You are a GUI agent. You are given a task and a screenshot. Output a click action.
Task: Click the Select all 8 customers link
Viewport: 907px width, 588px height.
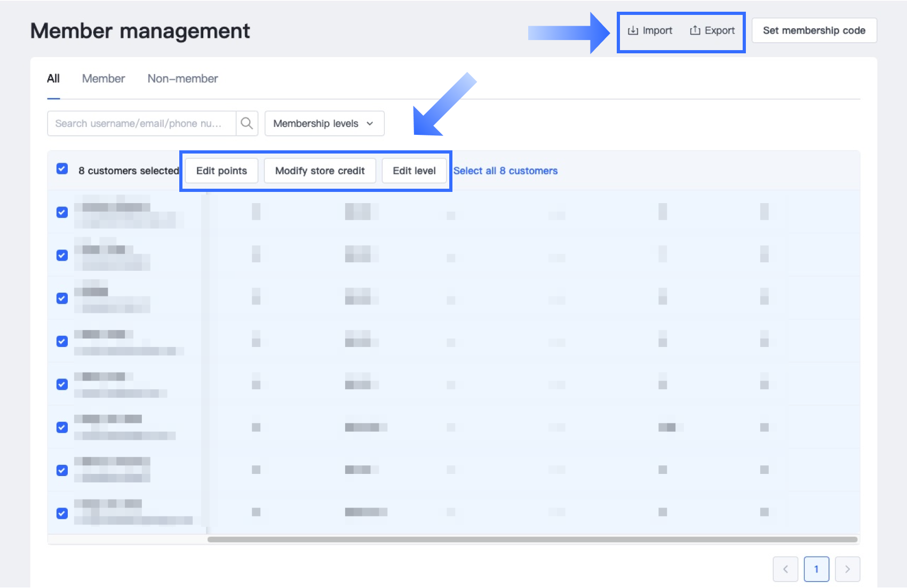[505, 171]
